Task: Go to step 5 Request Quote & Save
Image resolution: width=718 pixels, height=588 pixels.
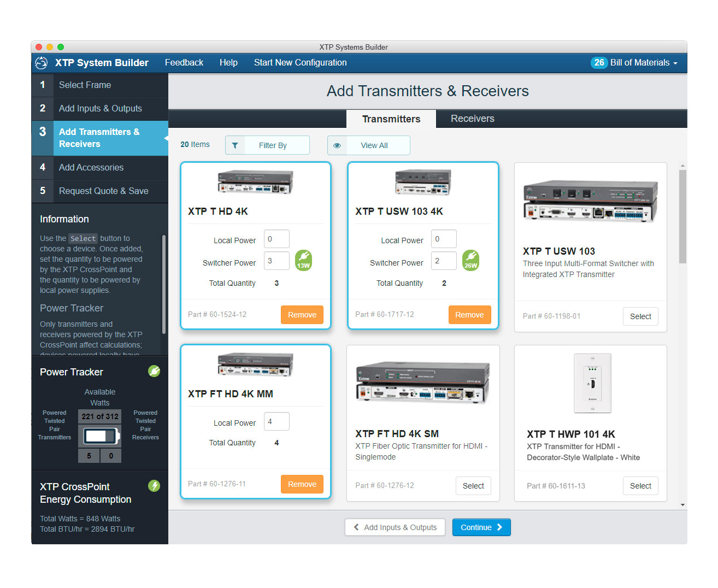Action: (x=100, y=191)
